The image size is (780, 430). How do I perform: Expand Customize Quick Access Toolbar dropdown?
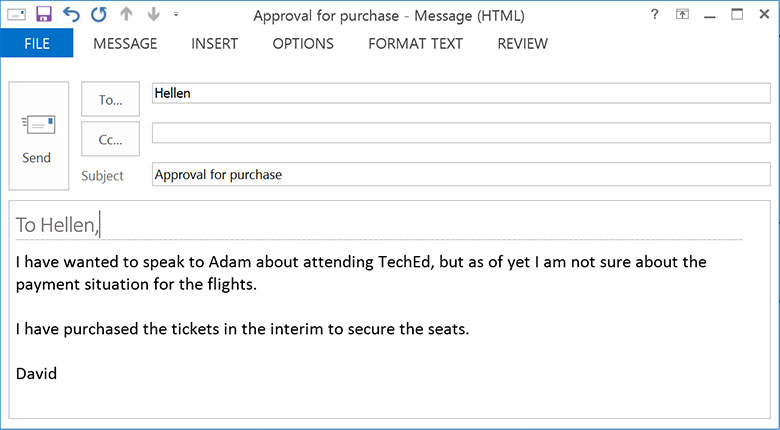point(176,15)
